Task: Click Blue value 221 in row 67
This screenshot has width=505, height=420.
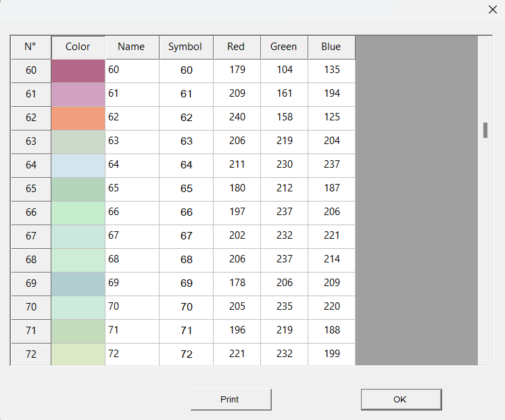Action: 331,237
